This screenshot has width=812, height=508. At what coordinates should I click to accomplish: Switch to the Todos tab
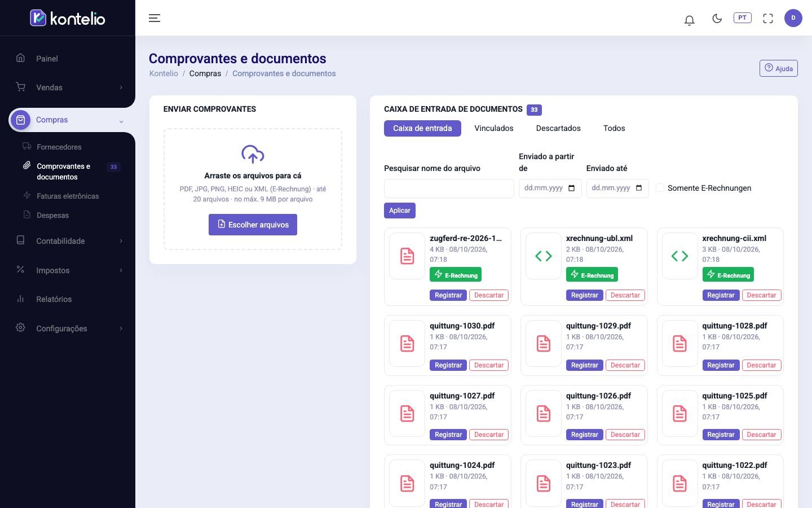(614, 128)
